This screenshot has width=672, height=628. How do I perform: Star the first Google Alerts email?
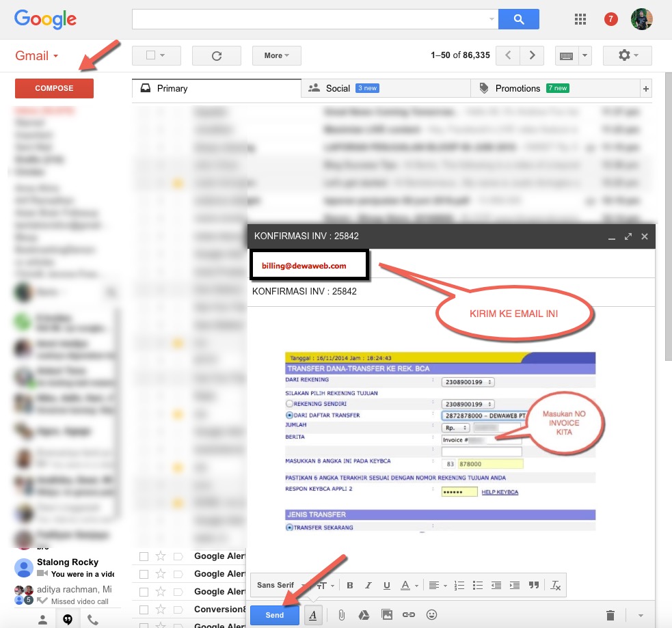tap(160, 556)
